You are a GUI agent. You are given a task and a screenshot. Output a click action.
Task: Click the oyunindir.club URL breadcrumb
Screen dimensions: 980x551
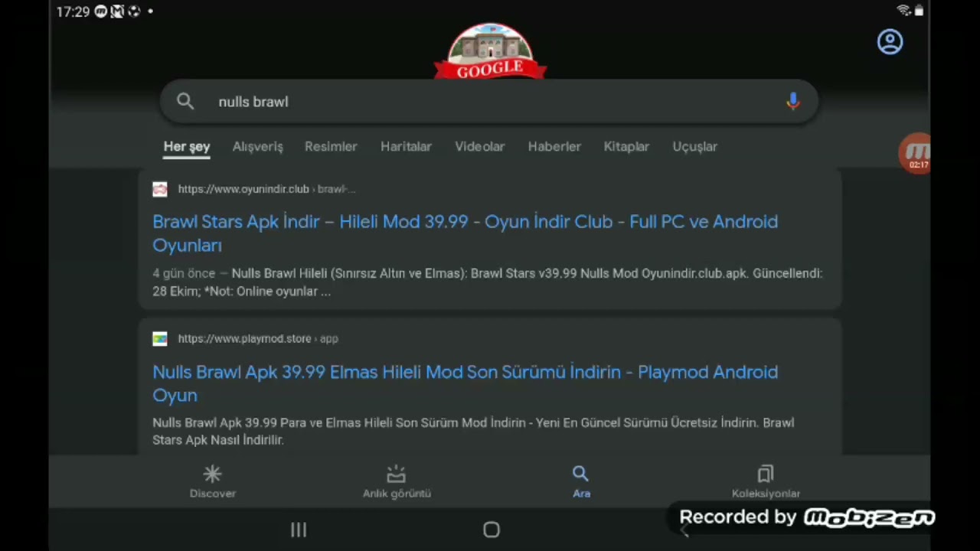point(266,189)
